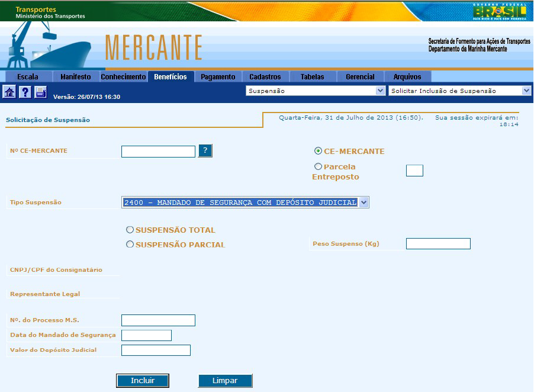
Task: Focus the Data do Mandado de Segurança field
Action: pos(146,336)
